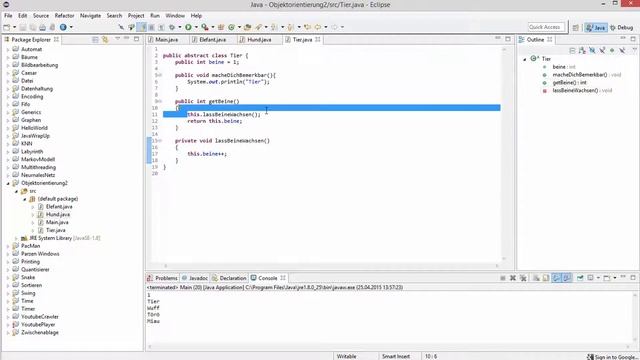Click the blue circle icon beside the Print button

pyautogui.click(x=63, y=27)
